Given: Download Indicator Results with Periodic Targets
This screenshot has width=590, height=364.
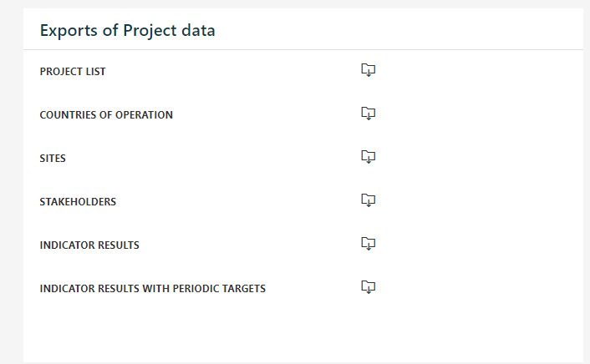Looking at the screenshot, I should (369, 287).
